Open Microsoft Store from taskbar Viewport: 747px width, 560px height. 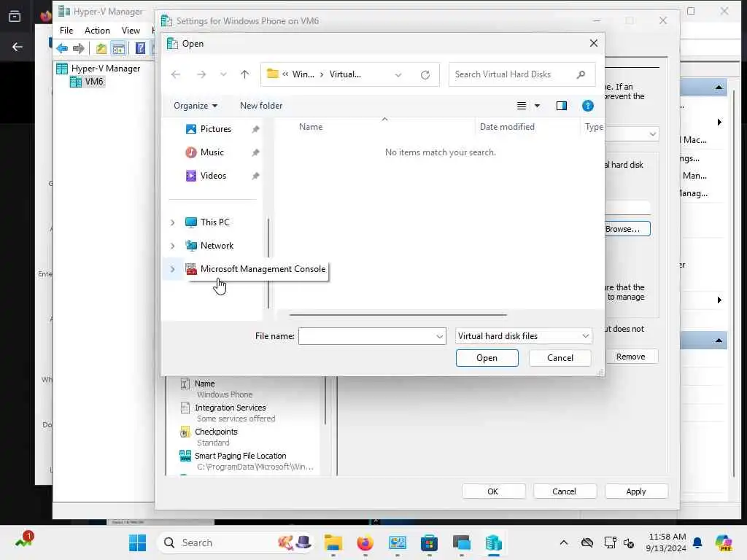pyautogui.click(x=429, y=542)
